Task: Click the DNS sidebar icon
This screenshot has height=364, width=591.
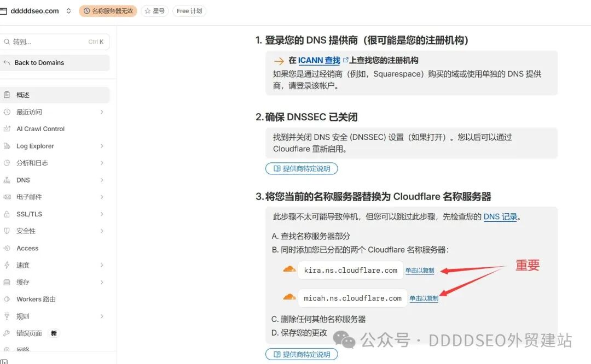Action: (x=7, y=180)
